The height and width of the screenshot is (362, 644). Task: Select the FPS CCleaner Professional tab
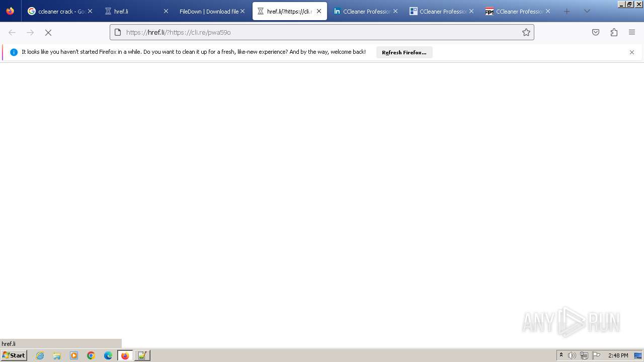point(518,11)
